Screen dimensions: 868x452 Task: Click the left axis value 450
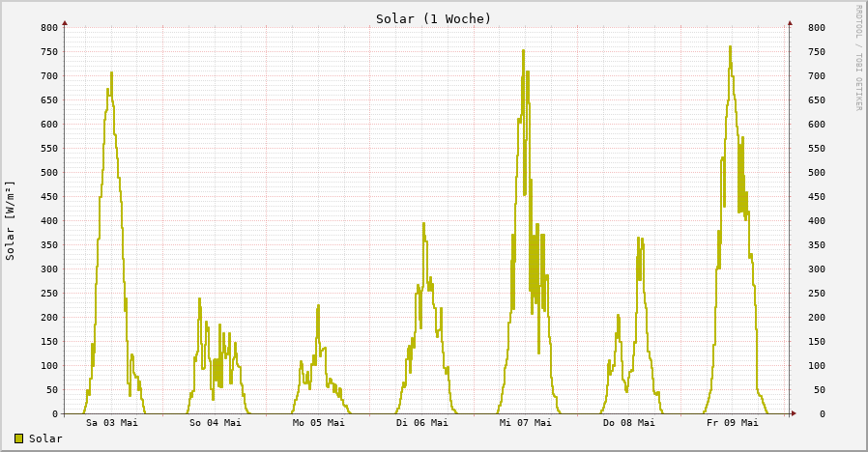[49, 196]
